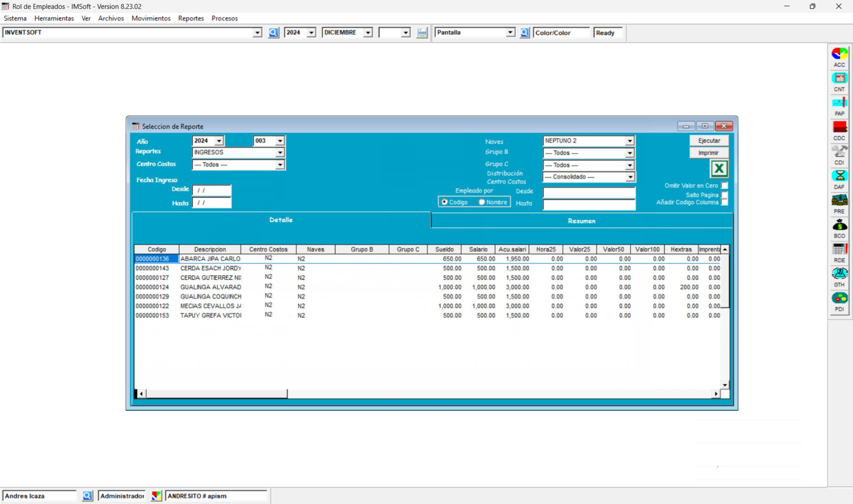The width and height of the screenshot is (853, 504).
Task: Open the search magnifier next to INVENTSOFT
Action: [x=273, y=32]
